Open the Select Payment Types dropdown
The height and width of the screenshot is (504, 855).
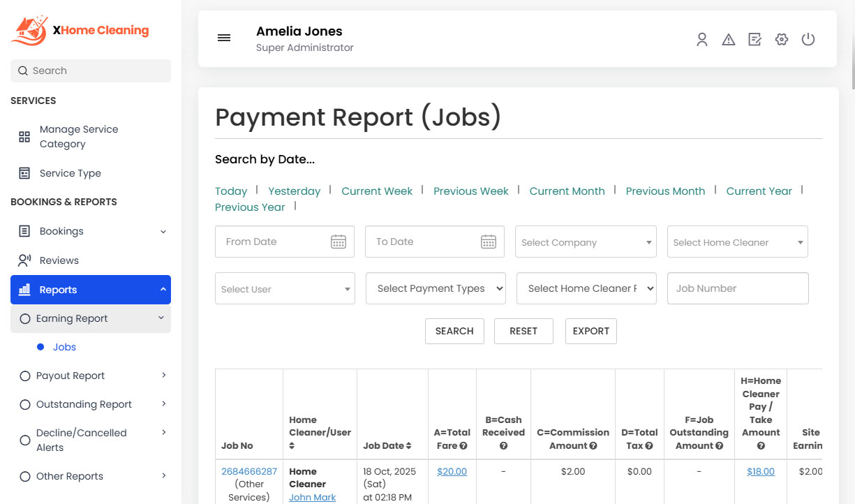[435, 288]
